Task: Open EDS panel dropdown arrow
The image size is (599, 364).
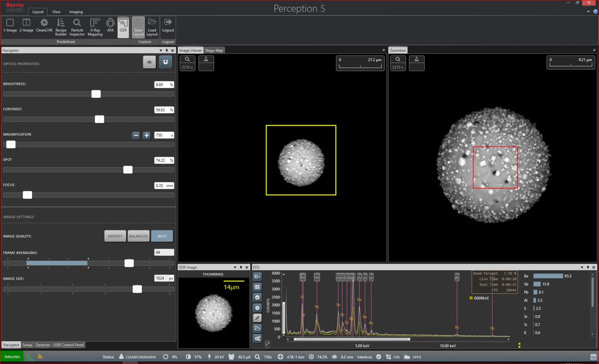Action: tap(582, 267)
